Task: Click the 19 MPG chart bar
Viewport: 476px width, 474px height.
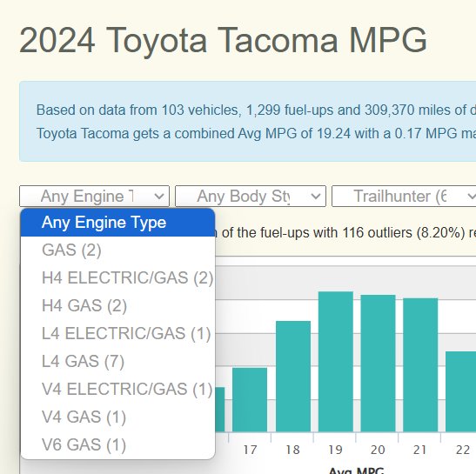Action: click(335, 362)
